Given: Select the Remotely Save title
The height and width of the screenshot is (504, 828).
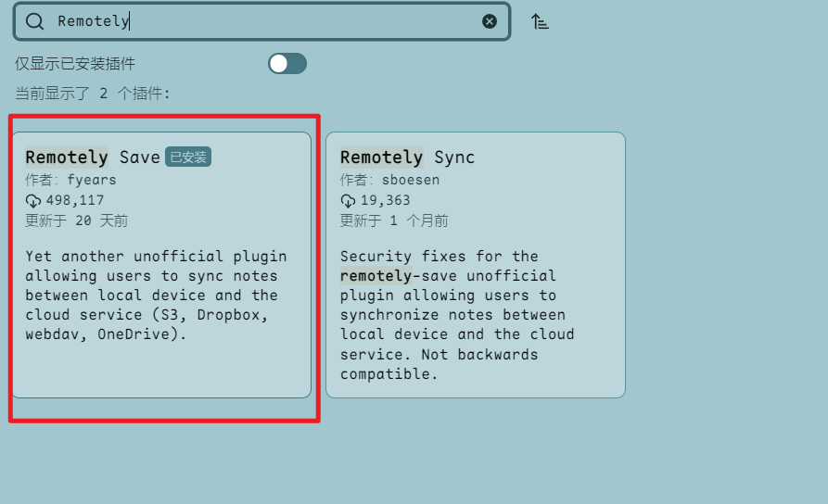Looking at the screenshot, I should pos(93,157).
